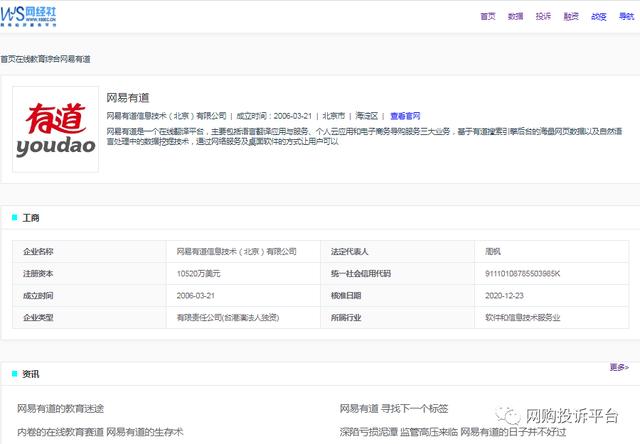640x444 pixels.
Task: Click the 企业名称 label cell
Action: 89,251
